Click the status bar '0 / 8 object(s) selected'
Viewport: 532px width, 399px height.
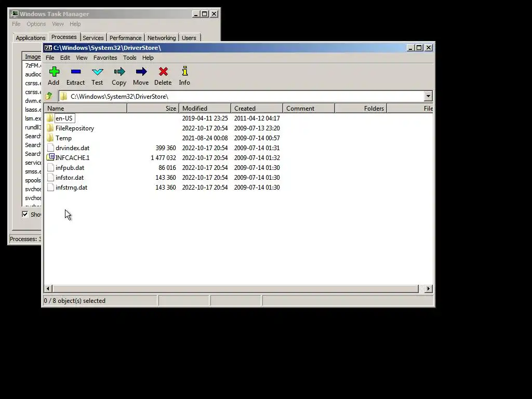pos(75,301)
